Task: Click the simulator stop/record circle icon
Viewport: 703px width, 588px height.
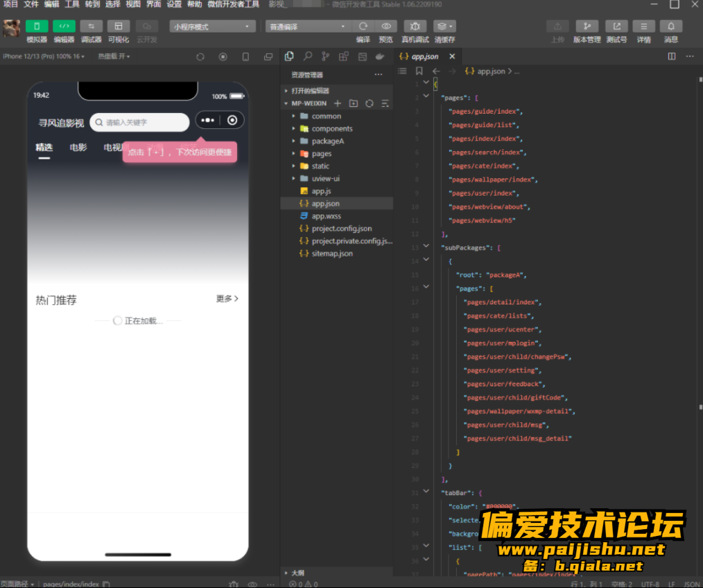Action: [223, 57]
